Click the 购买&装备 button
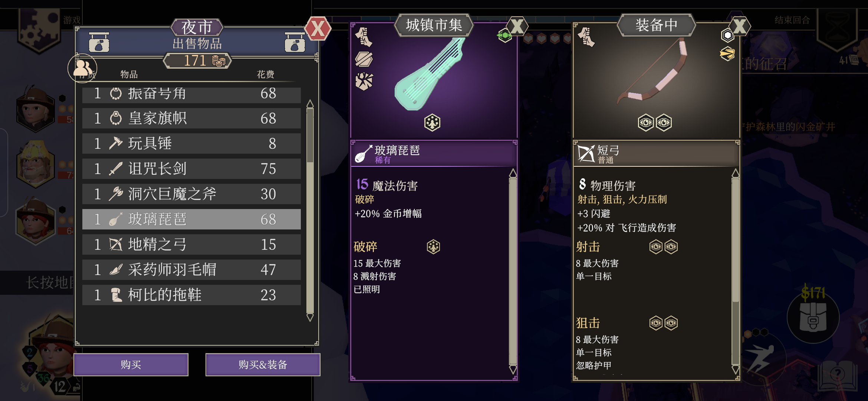This screenshot has width=868, height=401. 263,365
